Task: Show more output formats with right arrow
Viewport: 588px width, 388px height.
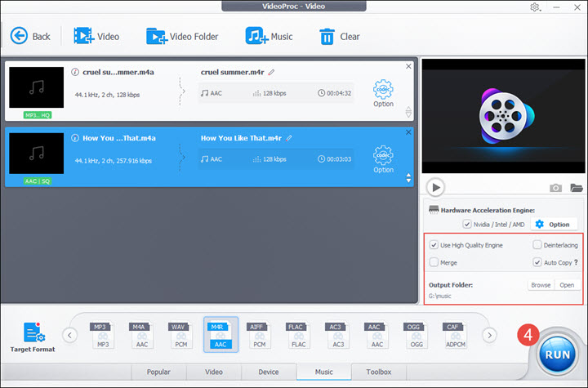Action: (x=489, y=335)
